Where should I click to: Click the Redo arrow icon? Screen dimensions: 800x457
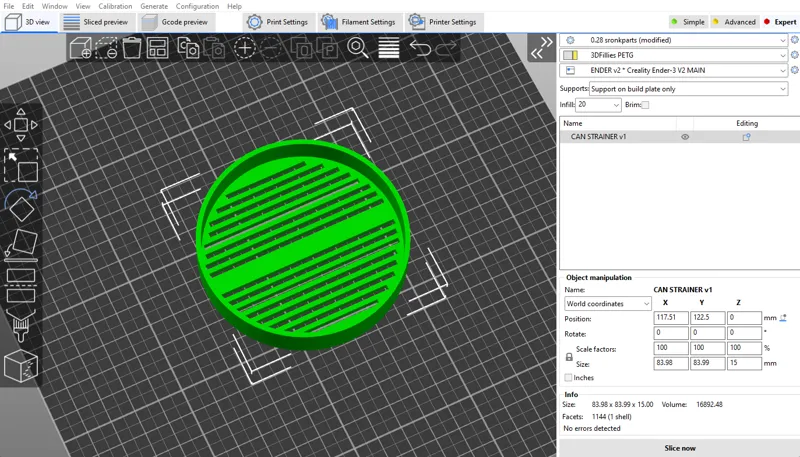tap(446, 48)
